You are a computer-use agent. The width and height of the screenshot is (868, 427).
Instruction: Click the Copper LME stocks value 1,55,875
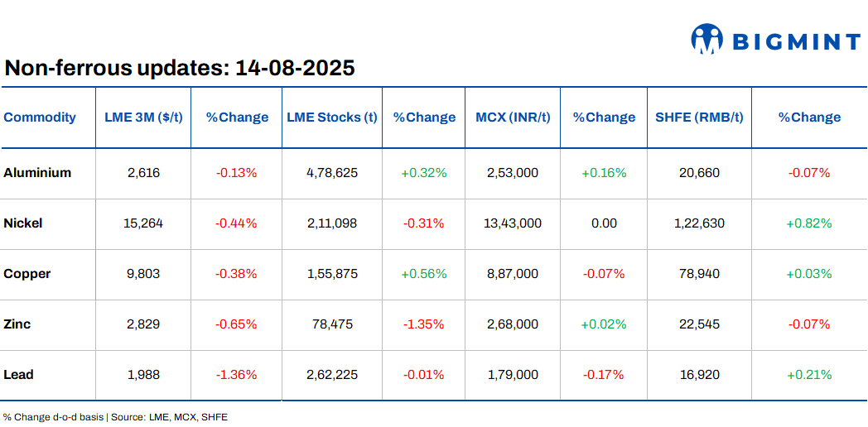tap(332, 274)
